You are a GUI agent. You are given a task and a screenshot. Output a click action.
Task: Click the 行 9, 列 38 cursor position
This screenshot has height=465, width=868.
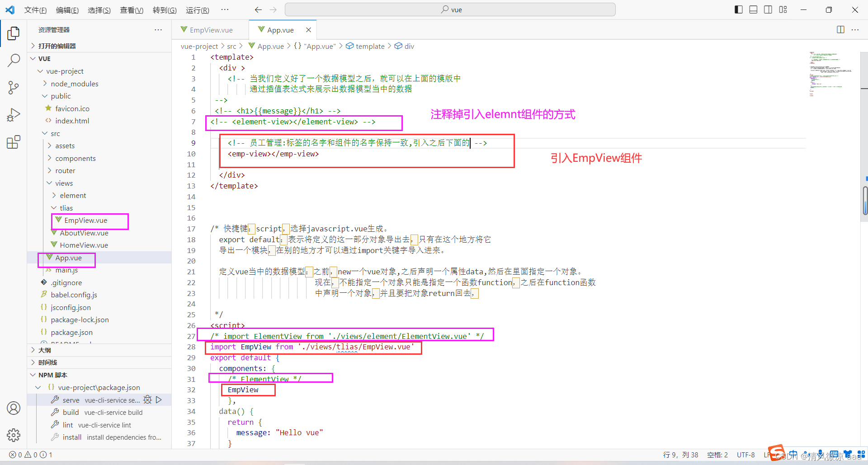point(681,455)
